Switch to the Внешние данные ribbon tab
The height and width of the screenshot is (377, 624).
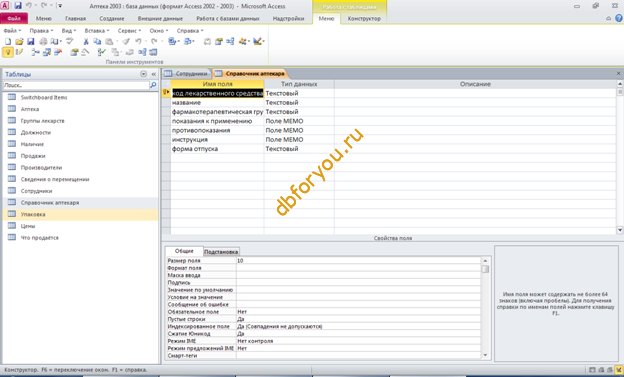click(160, 18)
